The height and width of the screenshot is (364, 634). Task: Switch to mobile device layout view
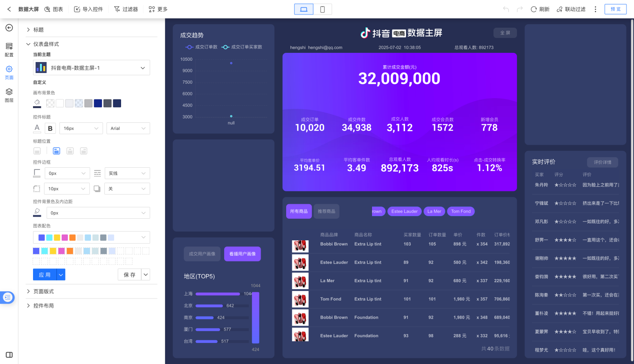pos(323,9)
